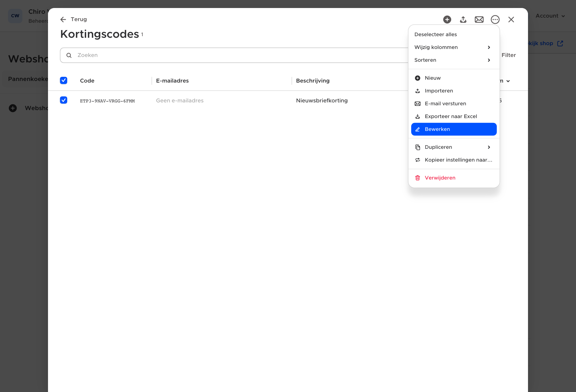Screen dimensions: 576x392
Task: Expand the Sorteren submenu arrow
Action: (x=489, y=60)
